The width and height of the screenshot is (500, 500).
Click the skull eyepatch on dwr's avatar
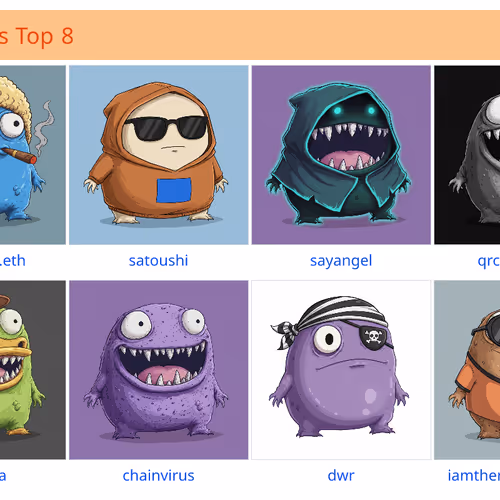click(373, 336)
